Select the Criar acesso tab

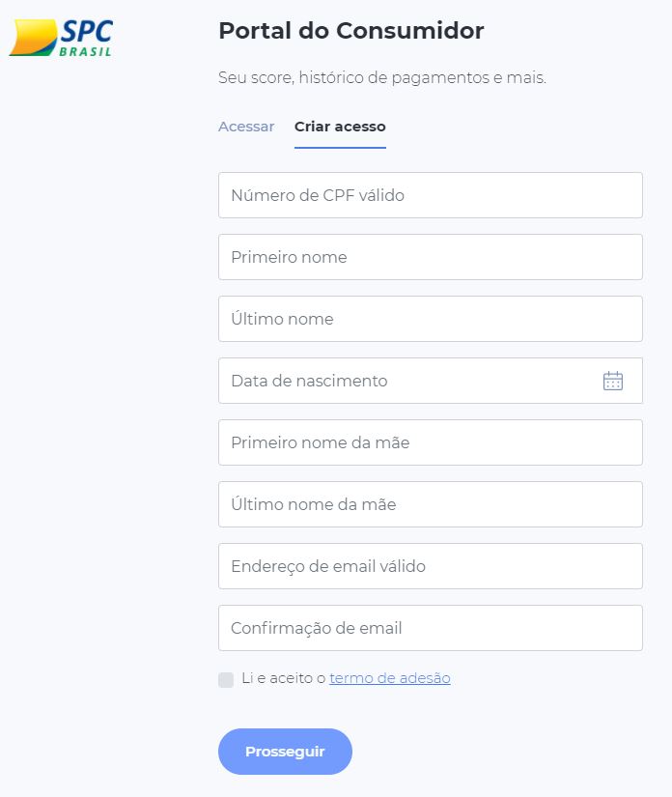pyautogui.click(x=340, y=127)
